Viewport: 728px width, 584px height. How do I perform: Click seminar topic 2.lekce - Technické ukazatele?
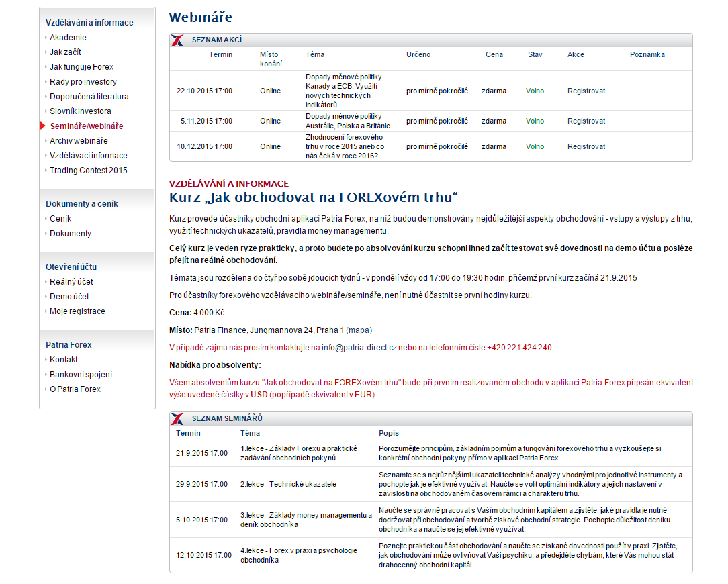(288, 485)
